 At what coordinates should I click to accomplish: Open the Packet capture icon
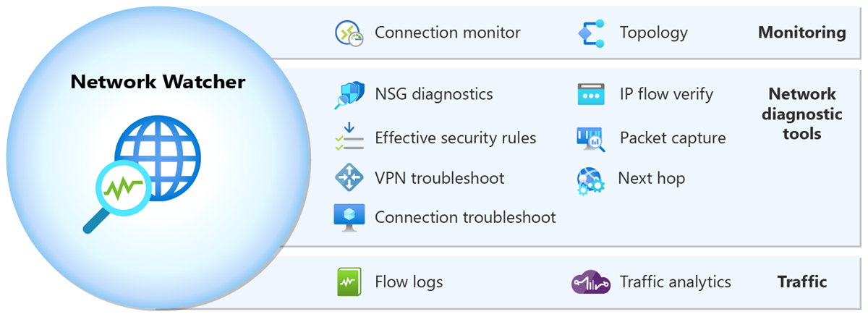(591, 138)
